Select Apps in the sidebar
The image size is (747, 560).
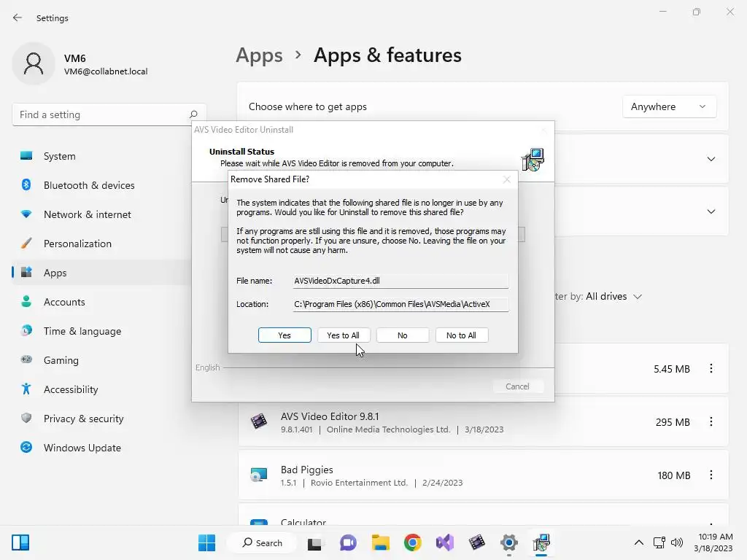(x=102, y=273)
